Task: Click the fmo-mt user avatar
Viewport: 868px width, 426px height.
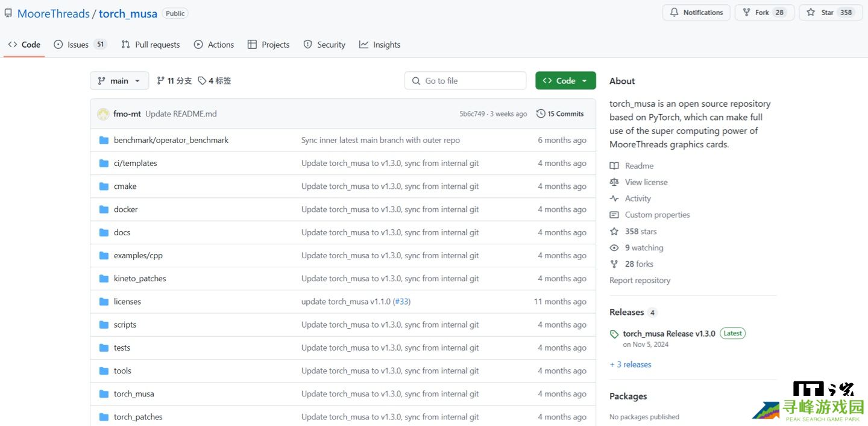Action: click(103, 114)
